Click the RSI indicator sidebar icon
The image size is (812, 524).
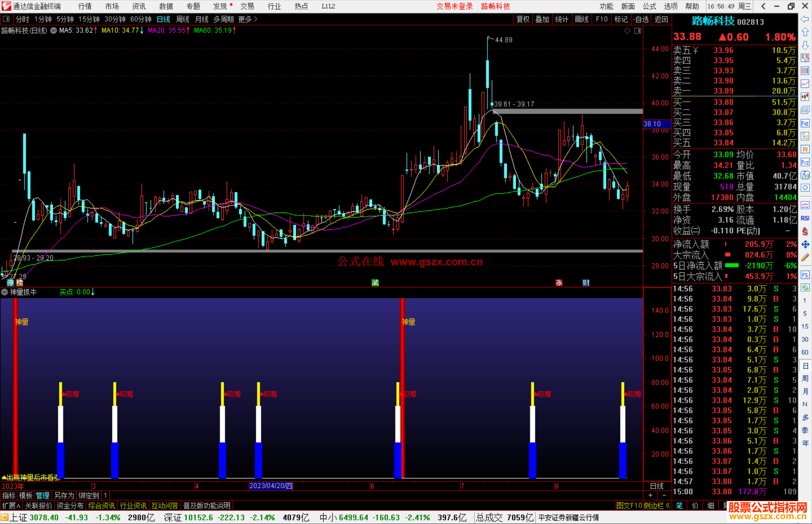(x=805, y=218)
